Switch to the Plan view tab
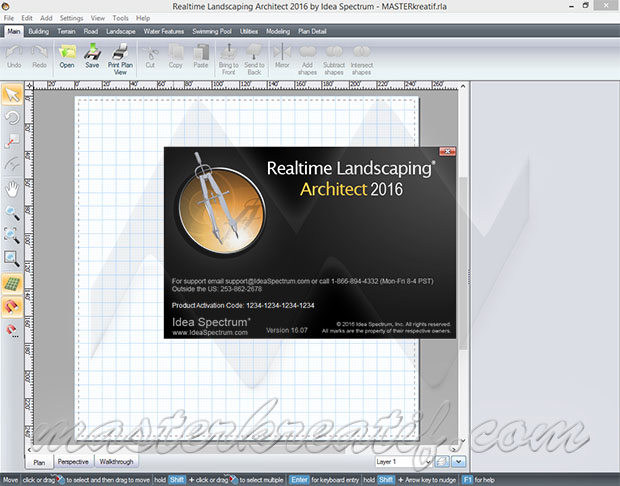Image resolution: width=620 pixels, height=486 pixels. pyautogui.click(x=39, y=462)
